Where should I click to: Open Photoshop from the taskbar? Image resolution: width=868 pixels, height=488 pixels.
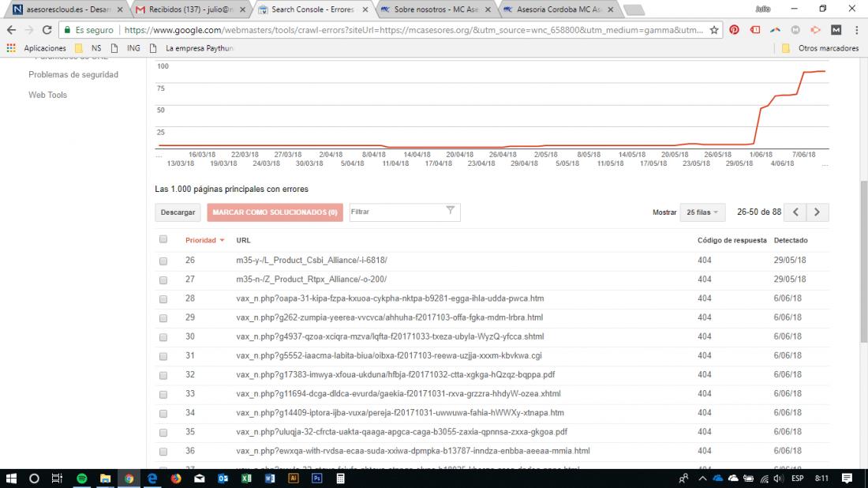point(317,478)
